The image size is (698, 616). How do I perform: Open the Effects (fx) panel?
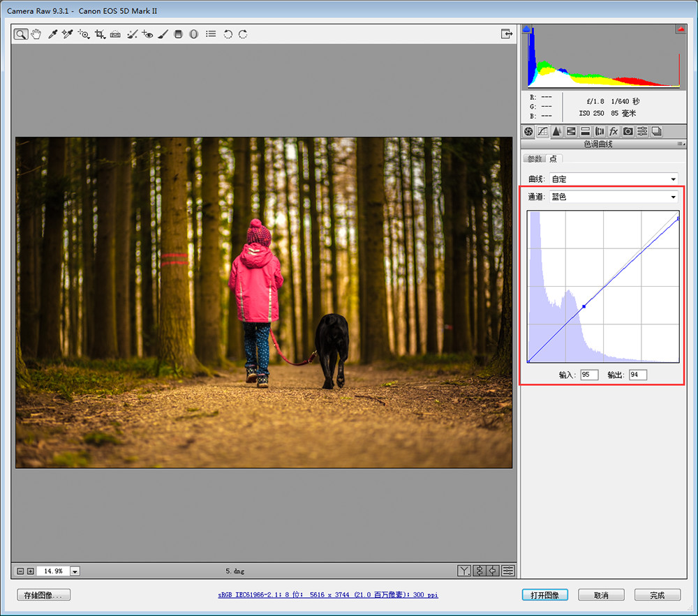(x=614, y=131)
